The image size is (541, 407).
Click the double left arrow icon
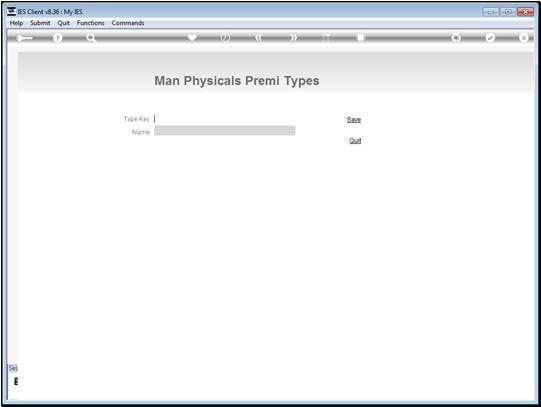click(x=259, y=38)
